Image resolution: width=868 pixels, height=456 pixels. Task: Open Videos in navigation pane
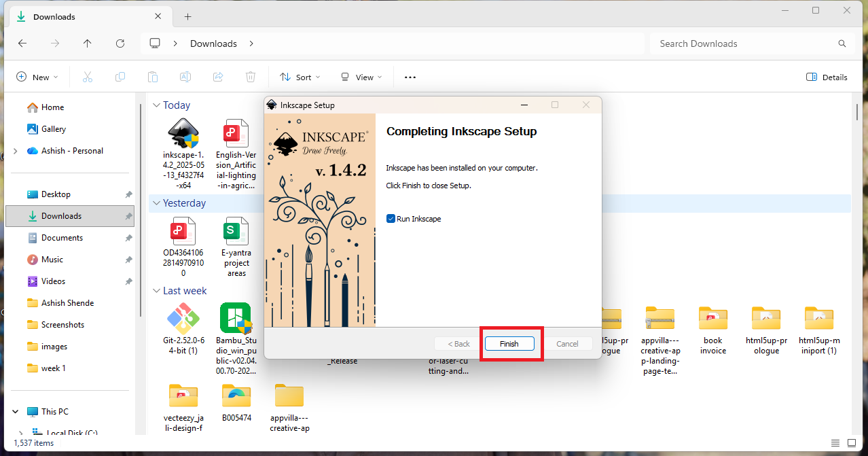[x=53, y=281]
